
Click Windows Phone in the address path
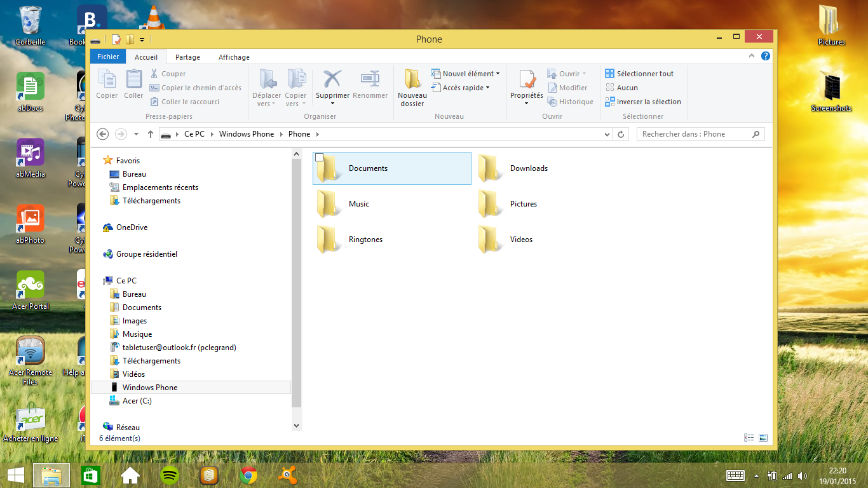point(247,134)
